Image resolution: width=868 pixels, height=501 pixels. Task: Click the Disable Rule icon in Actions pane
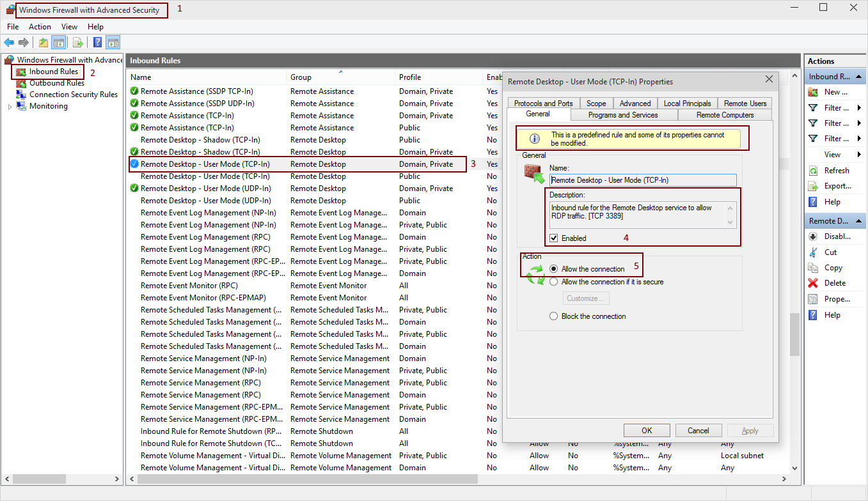coord(813,236)
